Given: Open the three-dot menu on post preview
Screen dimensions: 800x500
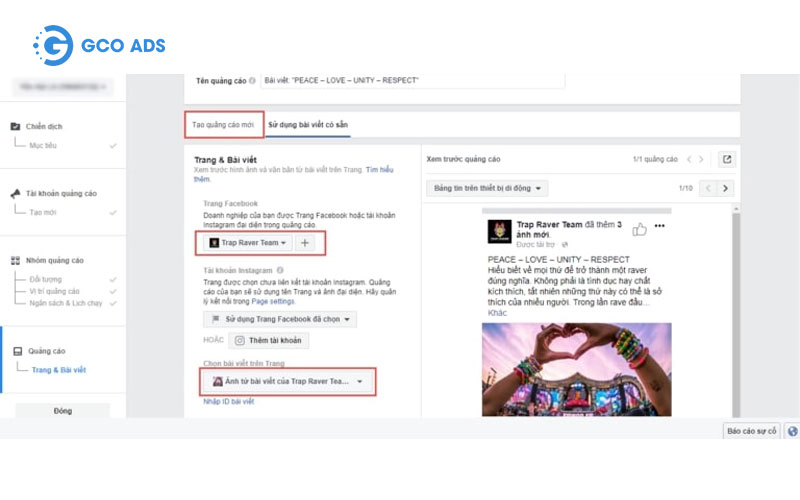Looking at the screenshot, I should coord(659,227).
